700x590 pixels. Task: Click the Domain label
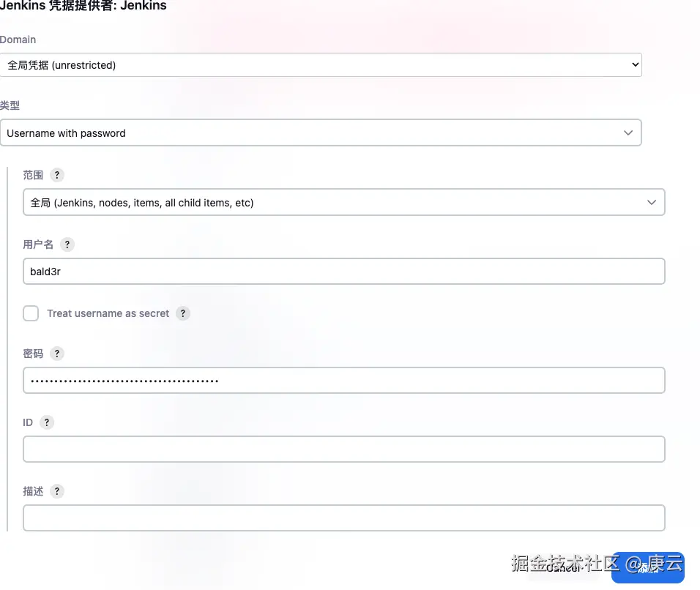18,40
